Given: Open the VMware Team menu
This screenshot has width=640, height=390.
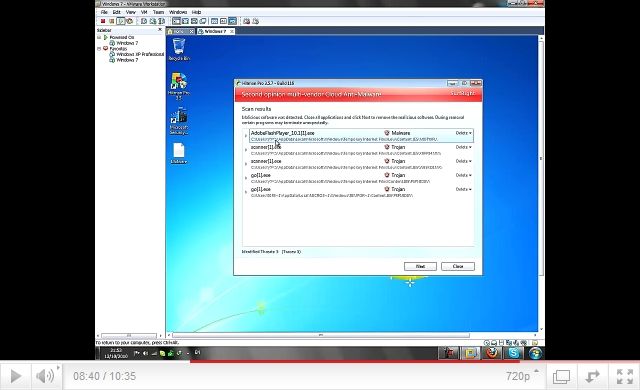Looking at the screenshot, I should [x=158, y=12].
